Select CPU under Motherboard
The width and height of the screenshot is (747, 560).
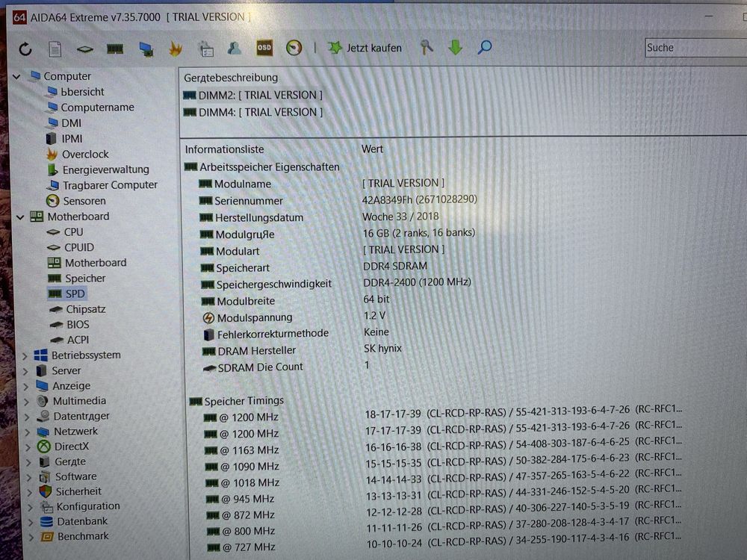[x=73, y=232]
